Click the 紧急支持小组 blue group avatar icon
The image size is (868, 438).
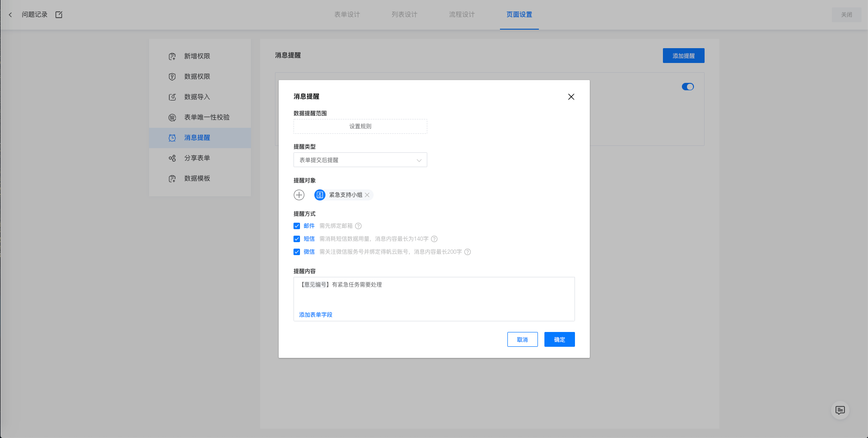320,195
